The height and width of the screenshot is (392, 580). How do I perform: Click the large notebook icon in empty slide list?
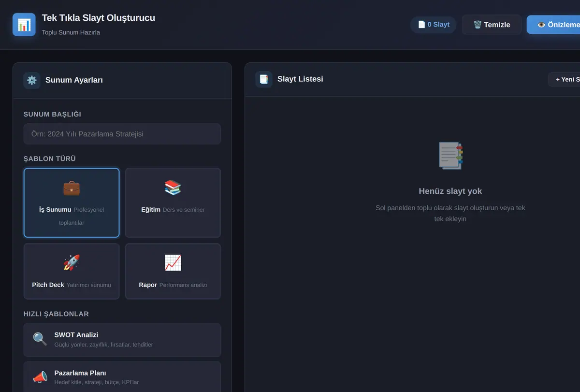click(x=450, y=156)
